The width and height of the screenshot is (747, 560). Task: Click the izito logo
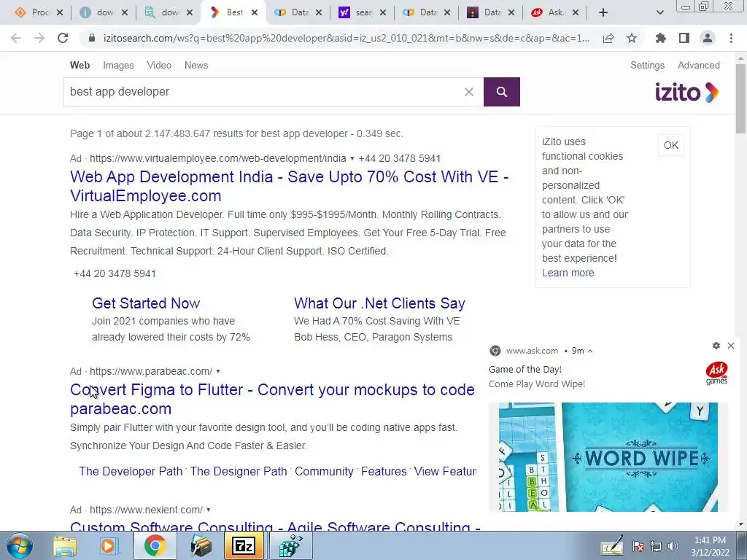tap(686, 92)
